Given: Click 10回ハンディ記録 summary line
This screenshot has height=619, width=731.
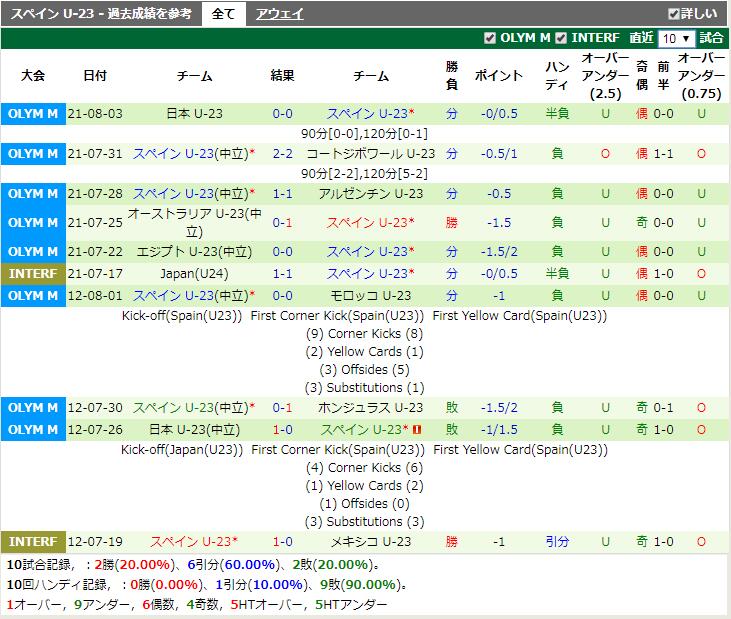Looking at the screenshot, I should [207, 585].
